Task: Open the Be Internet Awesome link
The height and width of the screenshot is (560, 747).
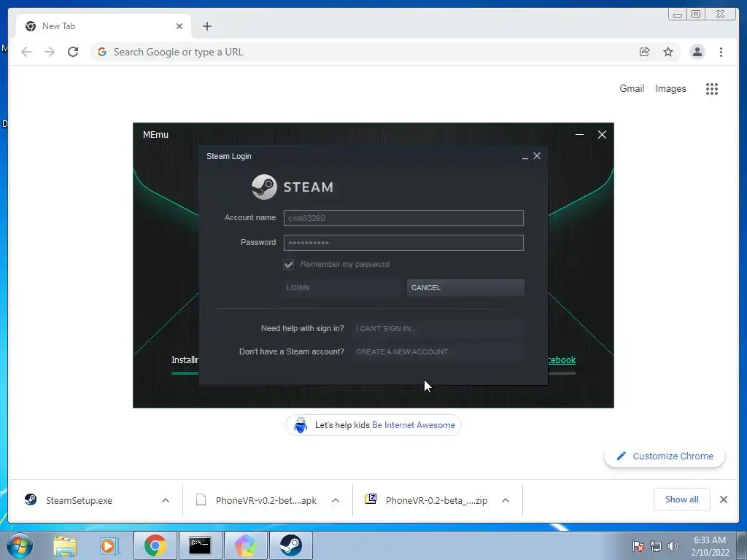Action: (x=413, y=425)
